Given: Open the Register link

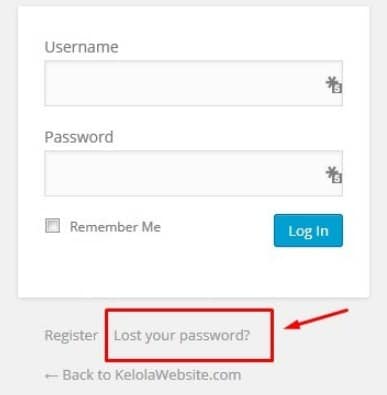Looking at the screenshot, I should (71, 335).
